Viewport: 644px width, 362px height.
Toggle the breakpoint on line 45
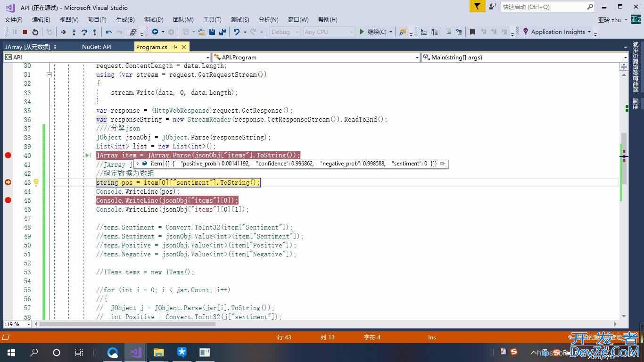pyautogui.click(x=8, y=200)
